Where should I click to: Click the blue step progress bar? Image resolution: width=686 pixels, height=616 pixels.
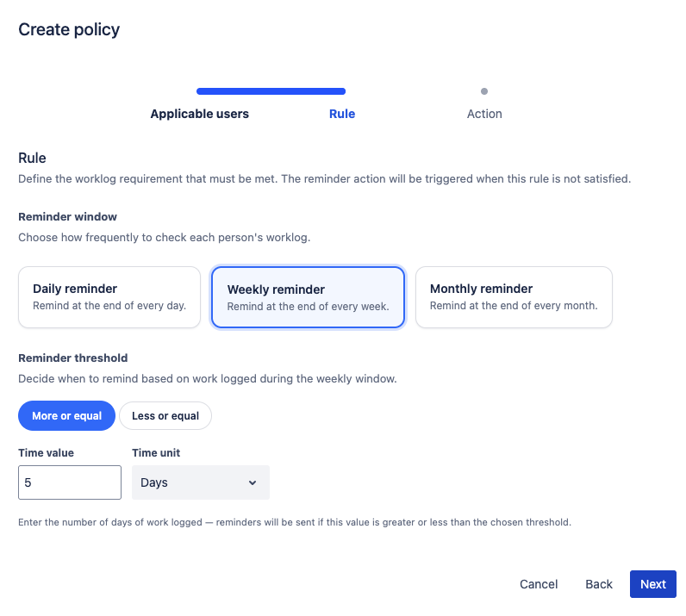[271, 91]
